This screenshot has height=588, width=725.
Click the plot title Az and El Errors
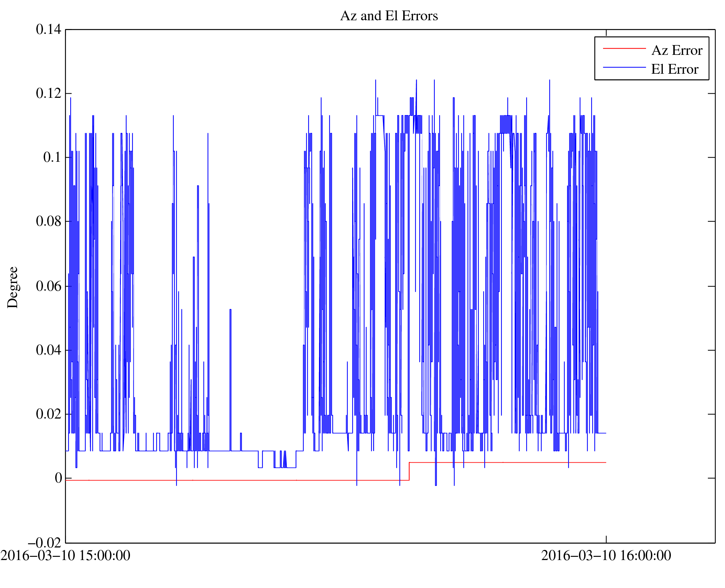pos(389,16)
